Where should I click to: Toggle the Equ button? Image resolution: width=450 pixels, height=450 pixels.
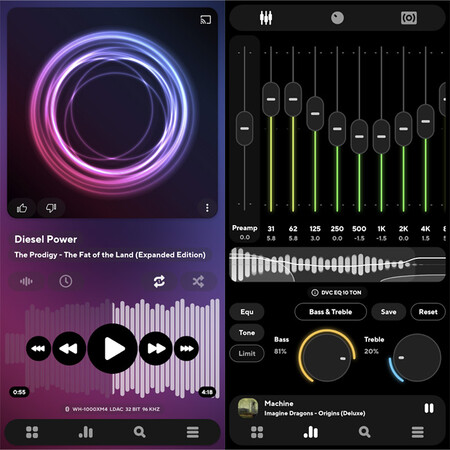coord(247,312)
